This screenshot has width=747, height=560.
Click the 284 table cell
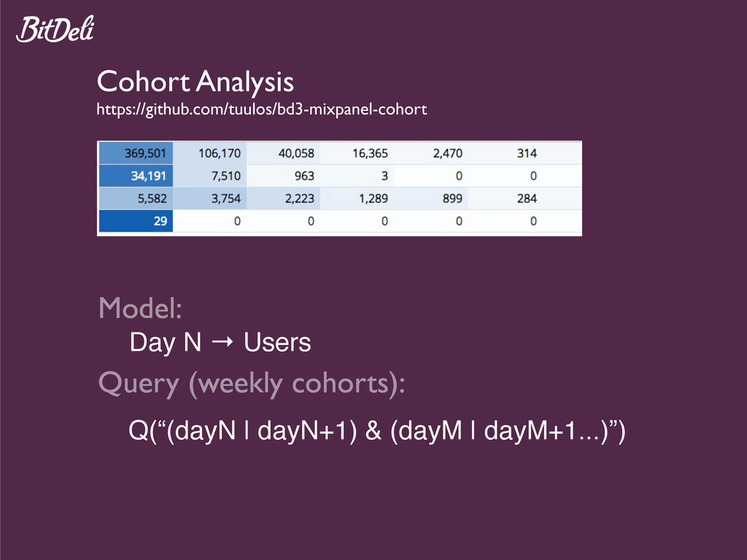pos(505,198)
